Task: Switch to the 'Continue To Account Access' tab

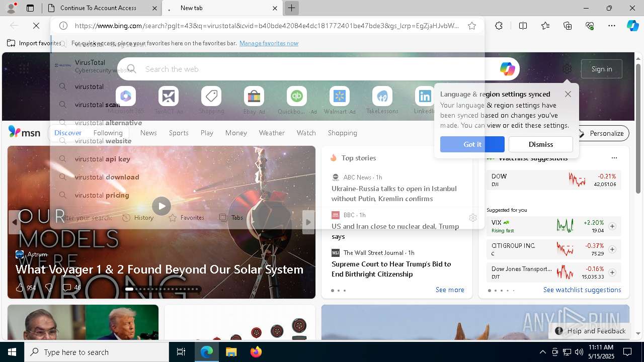Action: pos(99,8)
